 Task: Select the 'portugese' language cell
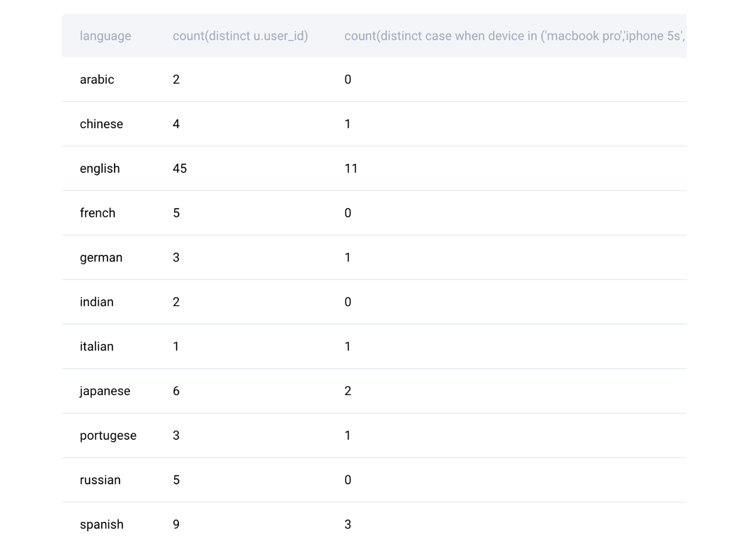point(108,436)
